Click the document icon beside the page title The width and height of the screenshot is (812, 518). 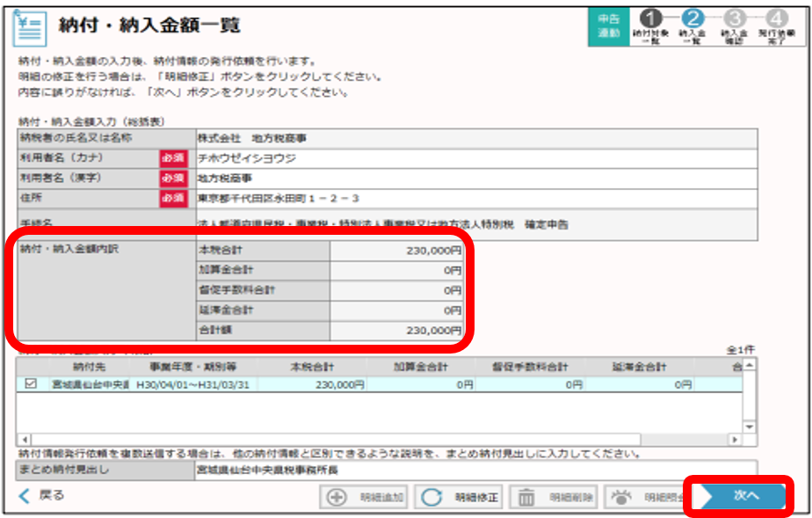point(29,25)
